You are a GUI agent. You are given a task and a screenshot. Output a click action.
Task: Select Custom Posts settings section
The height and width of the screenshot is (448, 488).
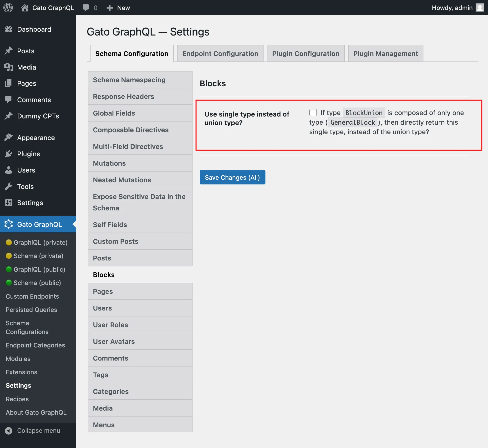[x=140, y=241]
